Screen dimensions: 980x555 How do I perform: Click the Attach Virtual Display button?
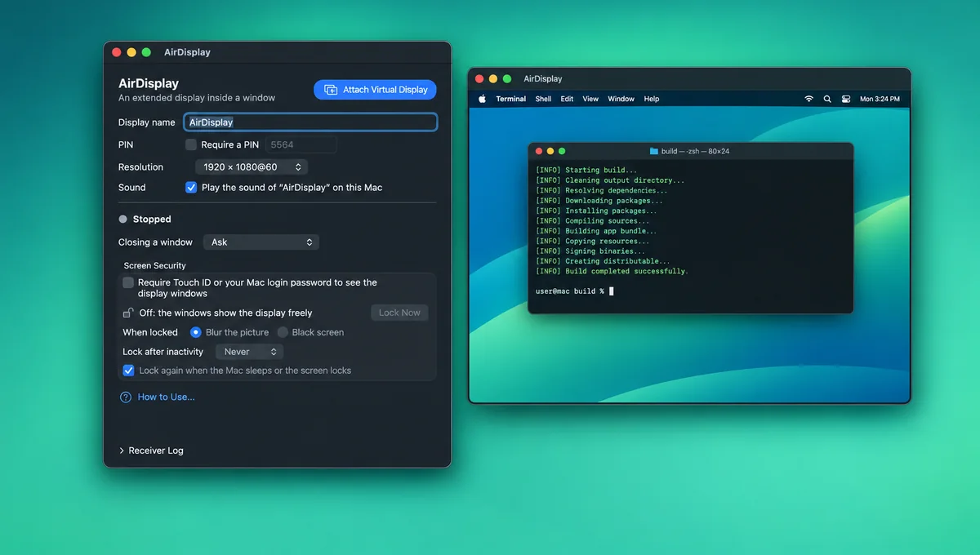[x=375, y=90]
